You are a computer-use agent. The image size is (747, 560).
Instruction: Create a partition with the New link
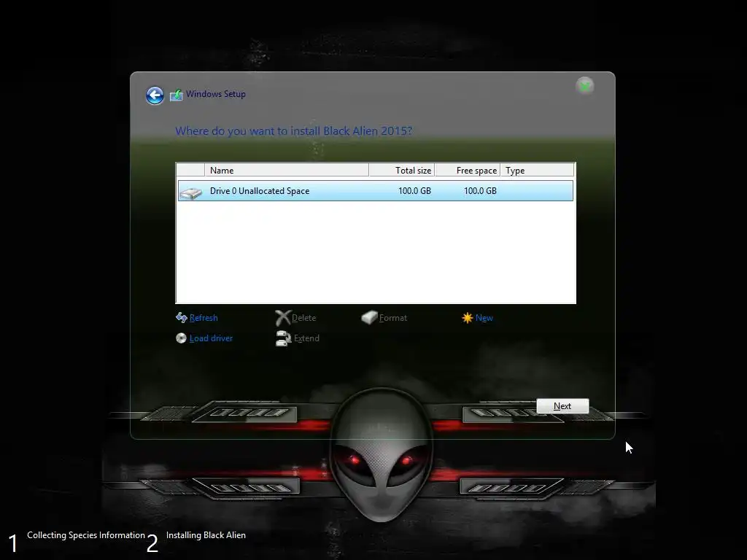click(484, 318)
